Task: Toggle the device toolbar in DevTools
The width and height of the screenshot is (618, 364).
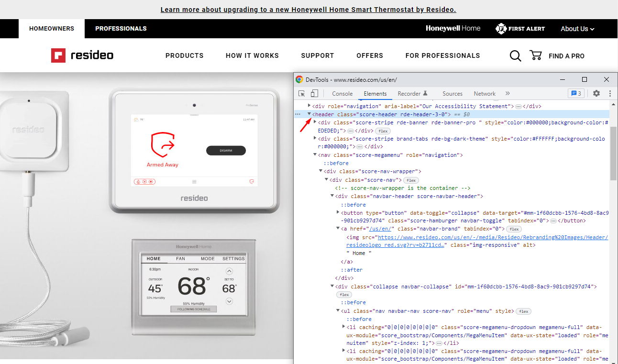Action: pyautogui.click(x=314, y=94)
